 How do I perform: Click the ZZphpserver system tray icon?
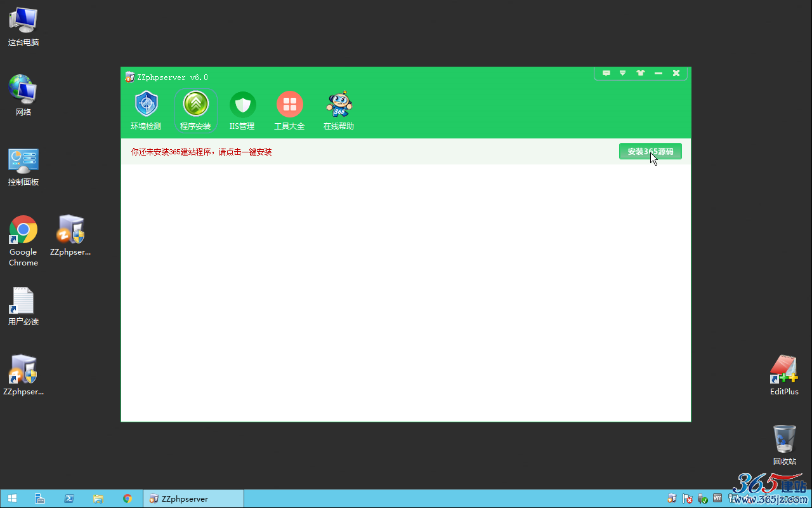(672, 498)
